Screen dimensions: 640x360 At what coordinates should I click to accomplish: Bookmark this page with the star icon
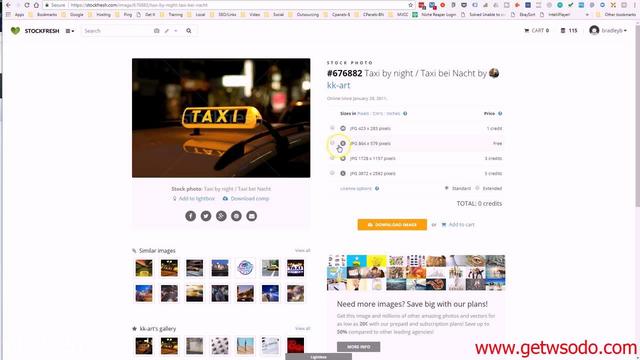pos(411,5)
